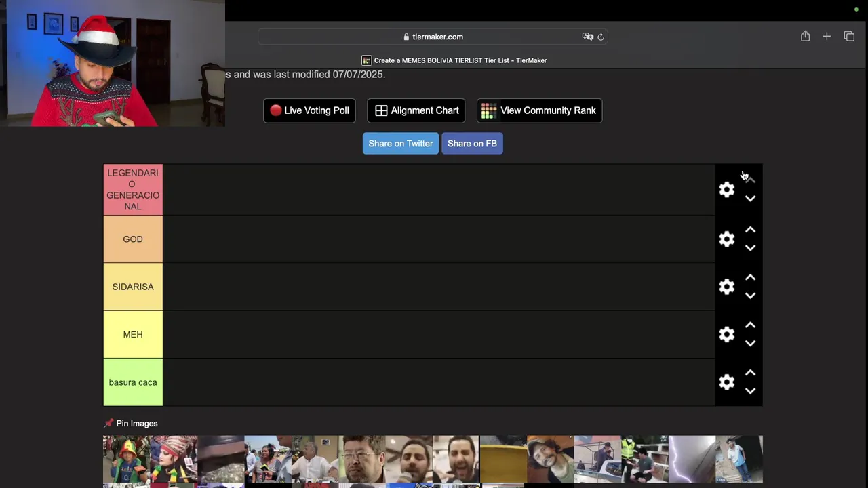Click Live Voting Poll button
868x488 pixels.
(x=309, y=110)
